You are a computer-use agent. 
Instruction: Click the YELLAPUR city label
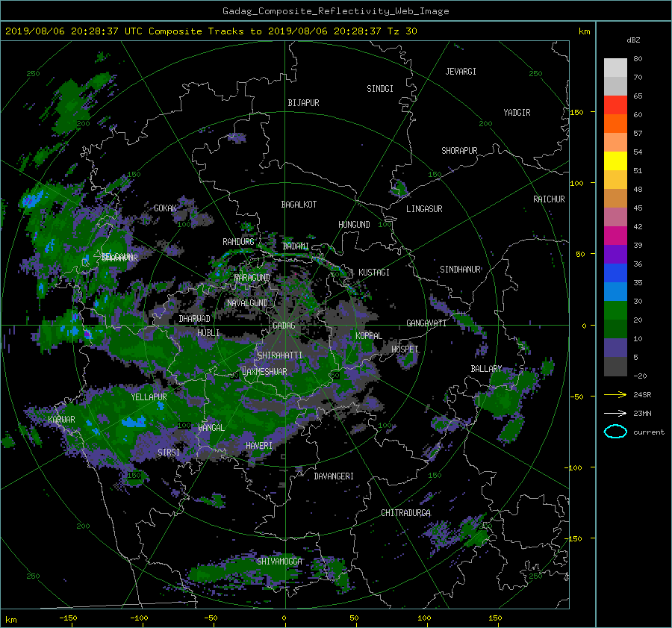149,397
